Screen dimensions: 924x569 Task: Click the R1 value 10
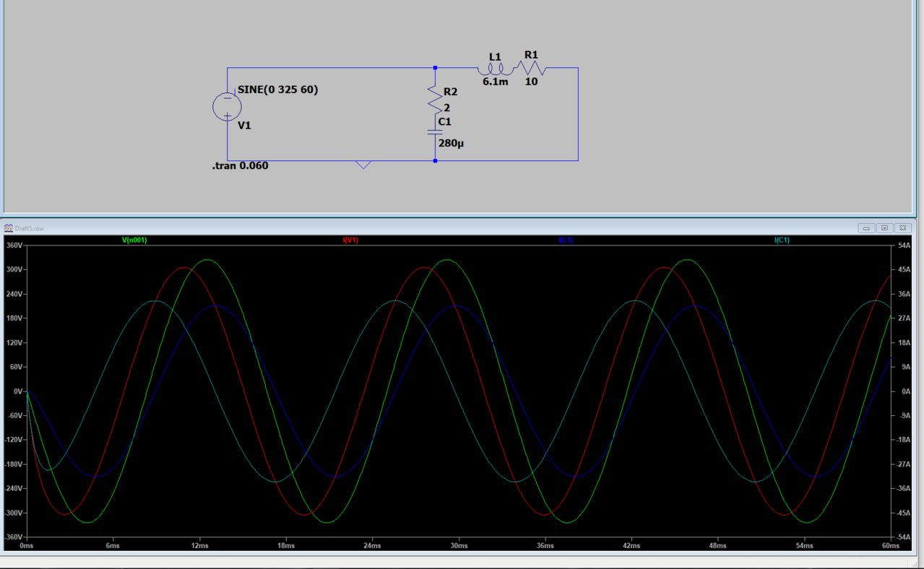click(531, 82)
